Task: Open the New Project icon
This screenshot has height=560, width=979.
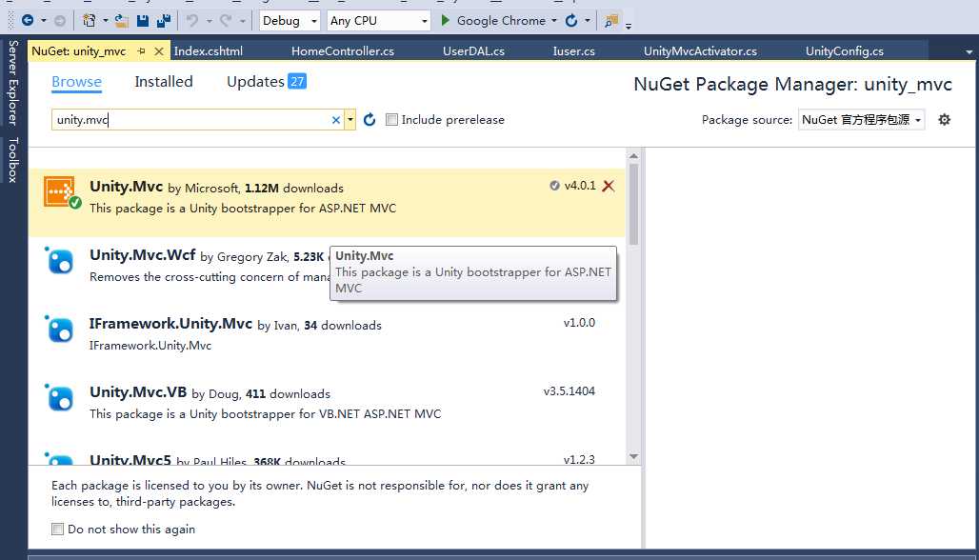Action: [90, 21]
